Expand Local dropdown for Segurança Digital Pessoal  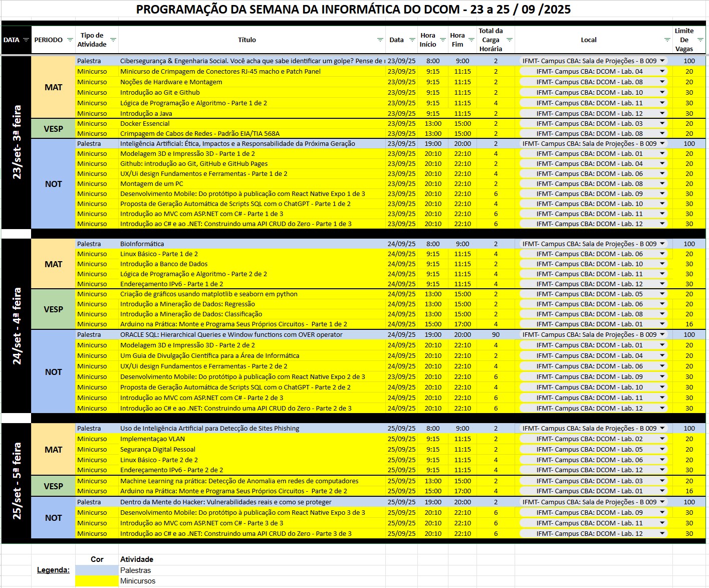point(662,449)
